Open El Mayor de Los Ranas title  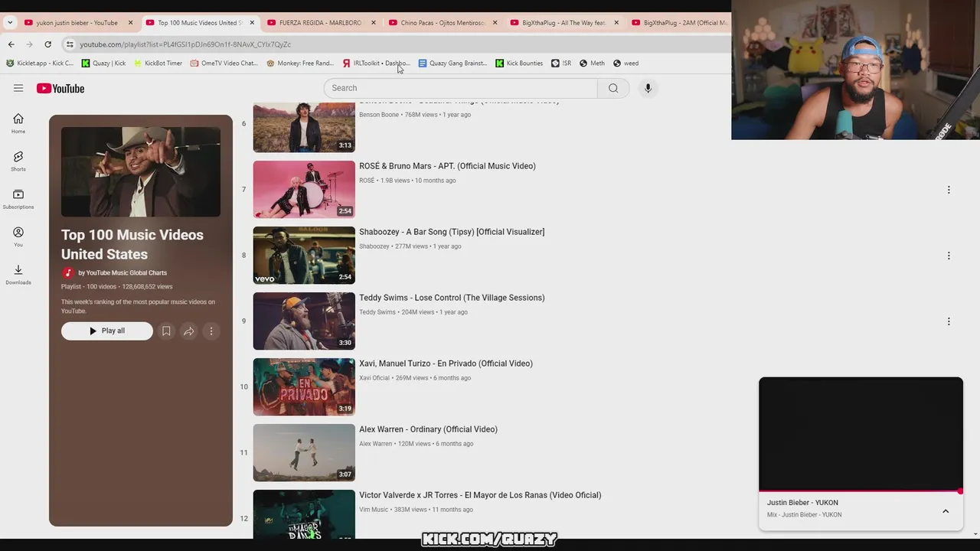tap(480, 495)
